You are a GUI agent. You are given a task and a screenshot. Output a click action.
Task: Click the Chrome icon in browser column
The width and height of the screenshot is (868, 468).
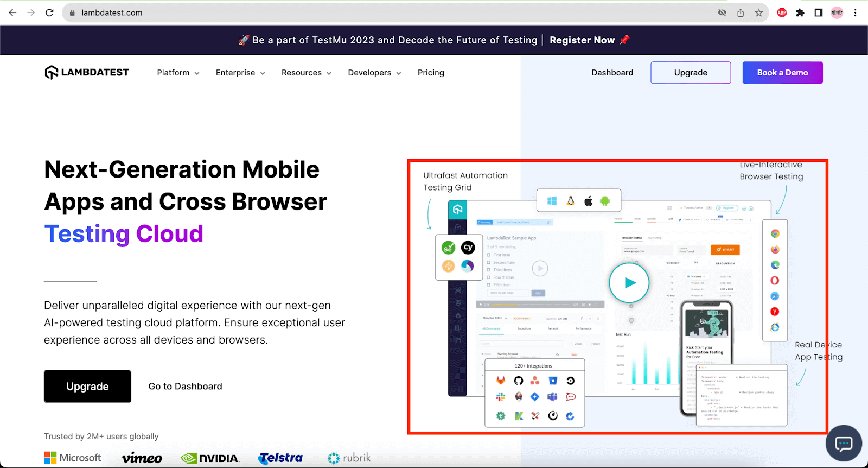click(x=775, y=233)
